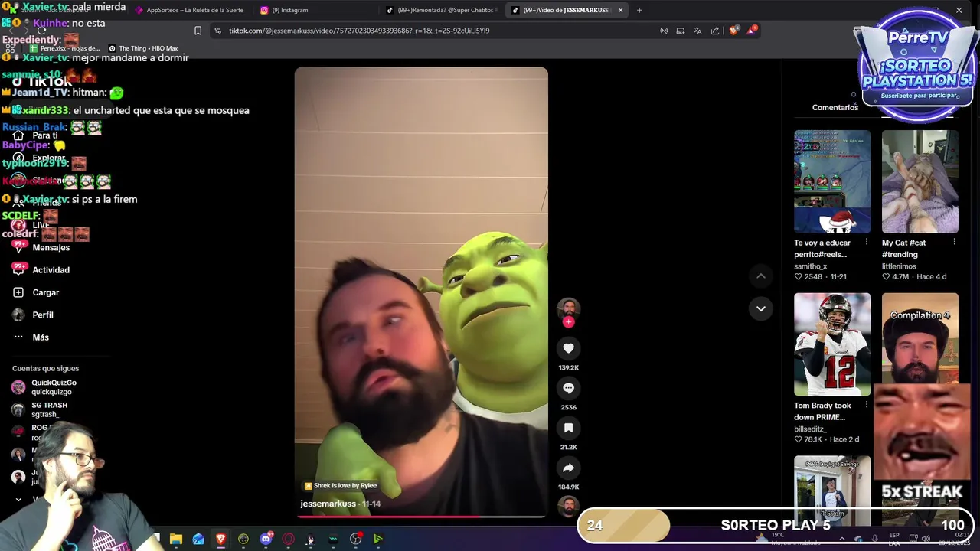
Task: Click the Cuentas que sigues heading
Action: (x=45, y=368)
